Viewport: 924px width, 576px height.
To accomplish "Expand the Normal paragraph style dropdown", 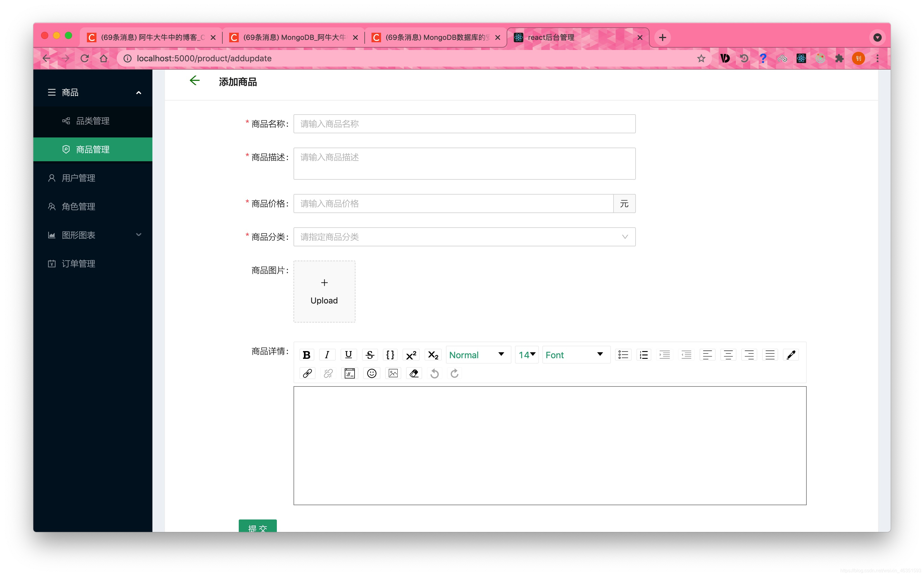I will tap(502, 354).
